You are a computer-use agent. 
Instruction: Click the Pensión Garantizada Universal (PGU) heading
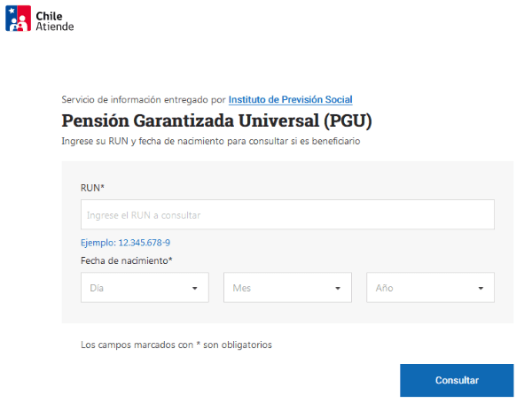(216, 120)
